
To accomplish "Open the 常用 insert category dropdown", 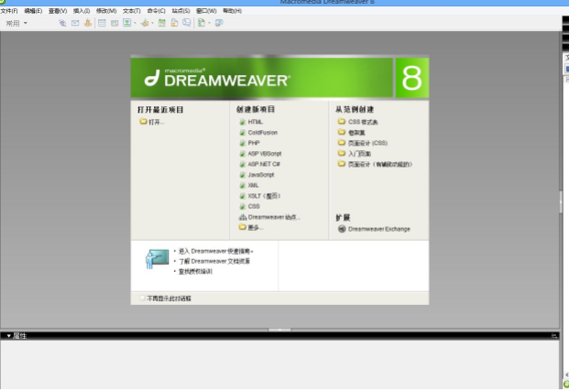I will tap(16, 23).
